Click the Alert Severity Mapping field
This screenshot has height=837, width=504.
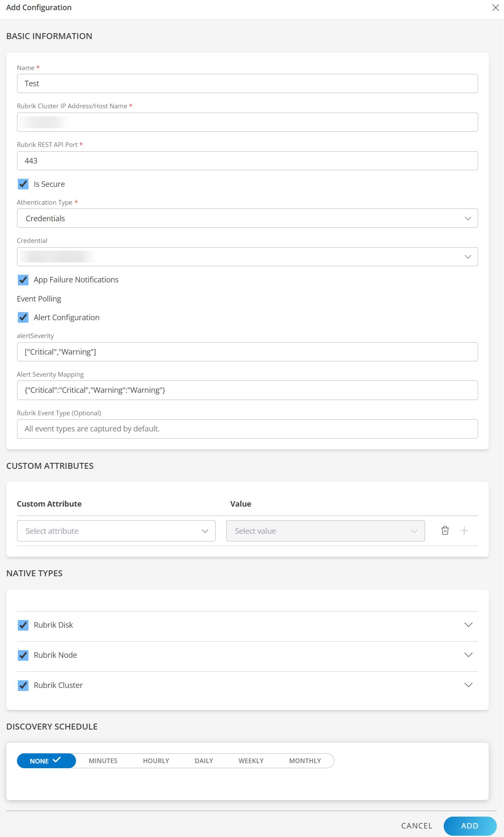tap(247, 390)
